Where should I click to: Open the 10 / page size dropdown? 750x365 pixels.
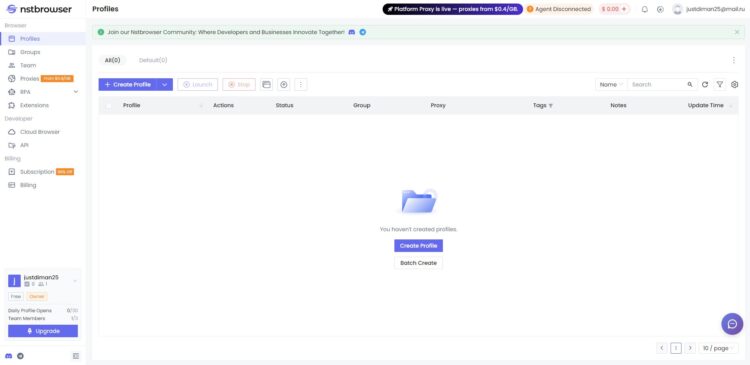click(x=718, y=348)
